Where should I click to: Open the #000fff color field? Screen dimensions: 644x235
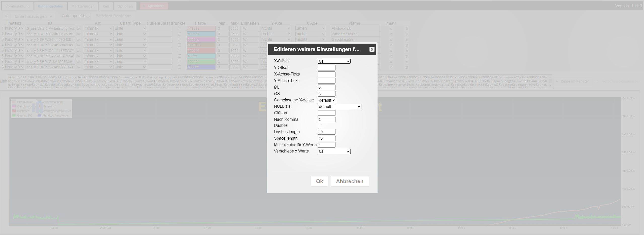point(201,67)
